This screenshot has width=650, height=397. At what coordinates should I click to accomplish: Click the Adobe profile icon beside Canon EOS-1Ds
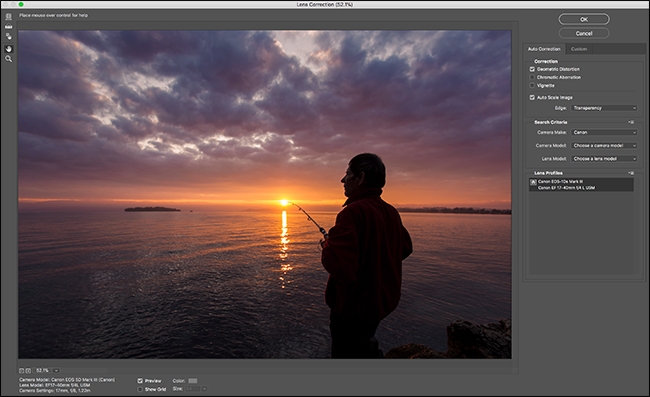(x=533, y=182)
